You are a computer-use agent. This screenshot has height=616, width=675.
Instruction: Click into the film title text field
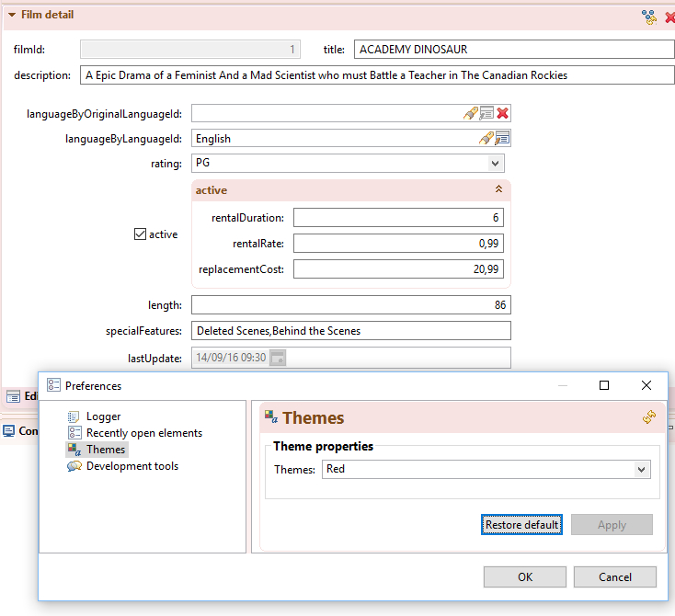(513, 50)
